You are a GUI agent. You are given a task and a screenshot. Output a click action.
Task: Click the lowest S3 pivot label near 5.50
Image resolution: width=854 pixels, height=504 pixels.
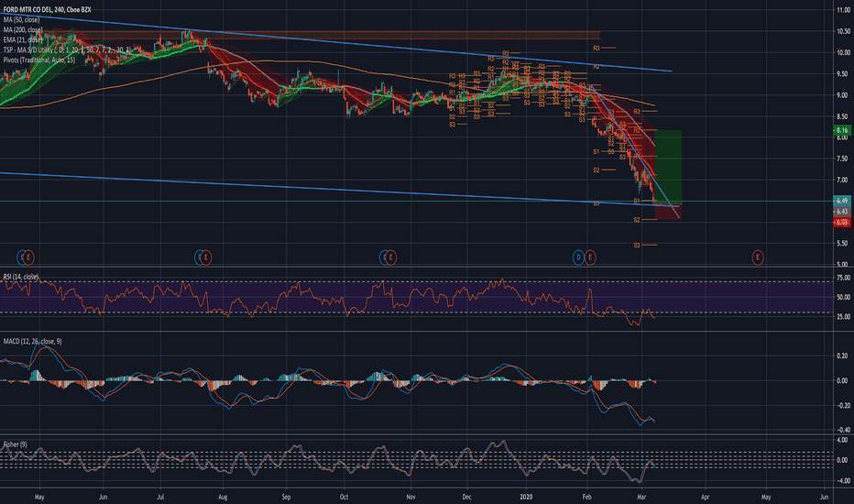point(637,246)
